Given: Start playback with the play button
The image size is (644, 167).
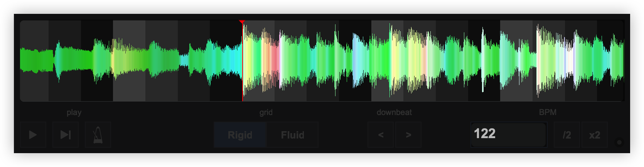Looking at the screenshot, I should (33, 135).
